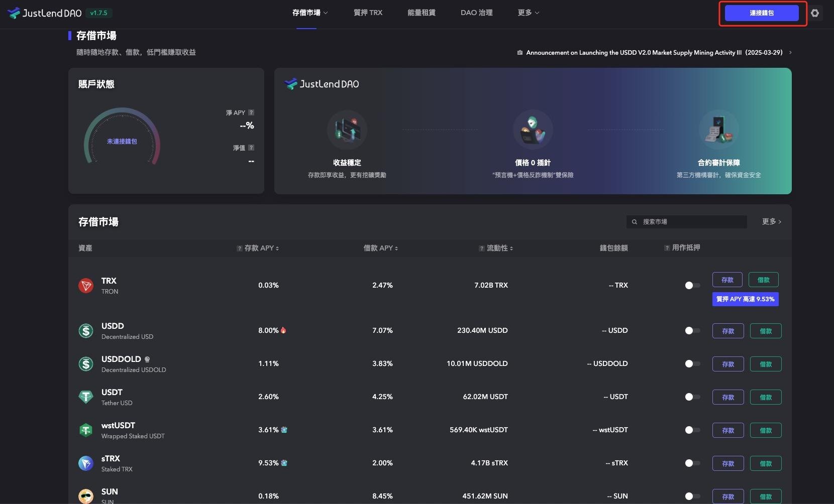Expand the 存借市場 nav dropdown
Screen dimensions: 834x504
(x=310, y=13)
